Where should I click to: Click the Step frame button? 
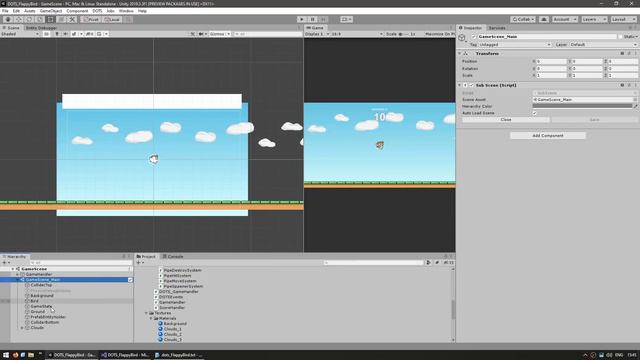(x=323, y=19)
